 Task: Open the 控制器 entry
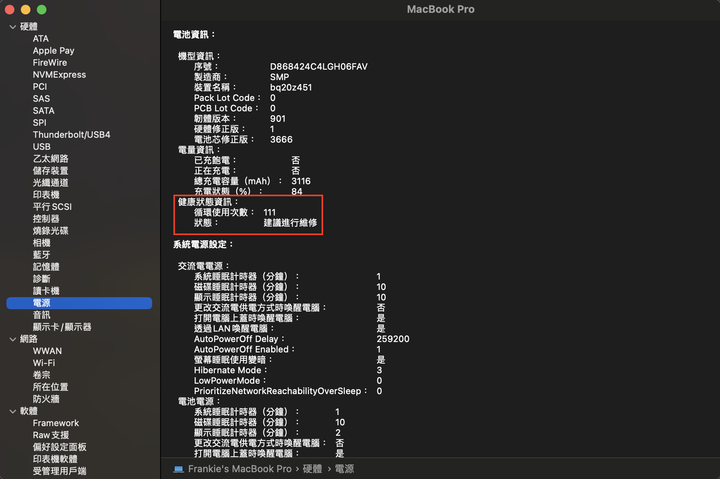46,219
